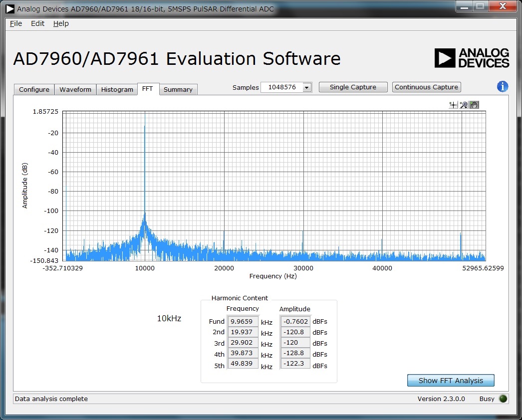Screen dimensions: 522x420
Task: Switch to the Summary tab
Action: (x=178, y=89)
